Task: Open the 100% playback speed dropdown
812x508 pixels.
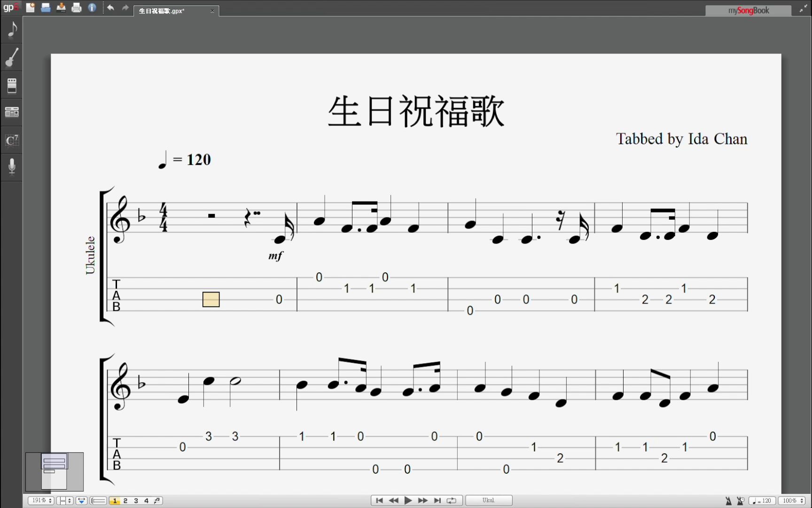Action: point(793,501)
